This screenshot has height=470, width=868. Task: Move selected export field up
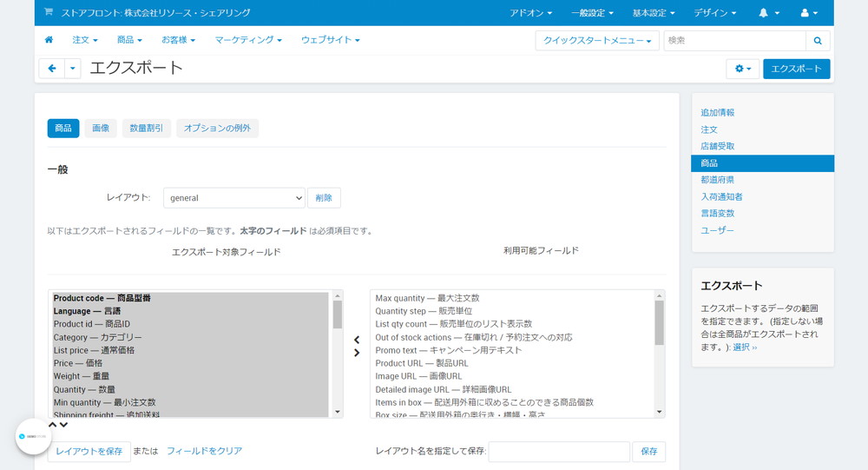click(53, 425)
